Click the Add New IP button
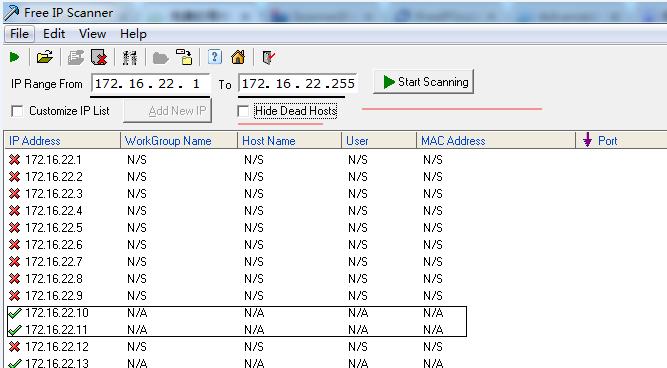The height and width of the screenshot is (368, 667). pyautogui.click(x=168, y=111)
